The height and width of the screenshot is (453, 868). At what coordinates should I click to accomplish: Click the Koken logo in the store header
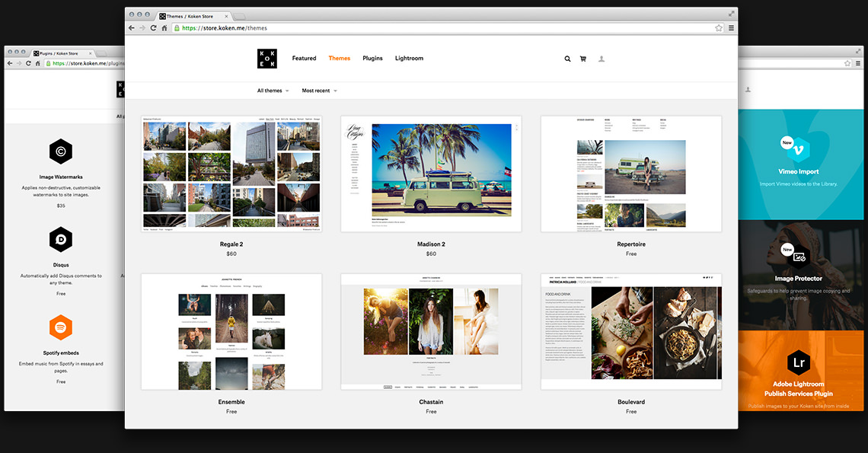266,59
